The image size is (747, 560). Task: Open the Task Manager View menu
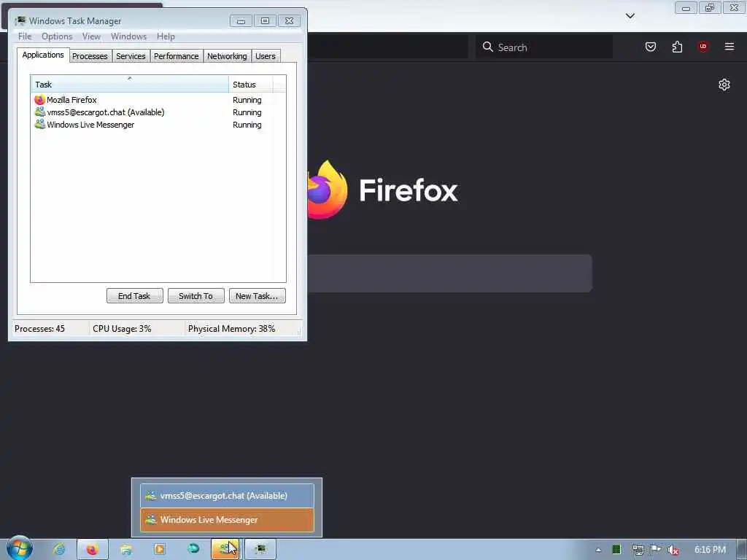pos(91,36)
